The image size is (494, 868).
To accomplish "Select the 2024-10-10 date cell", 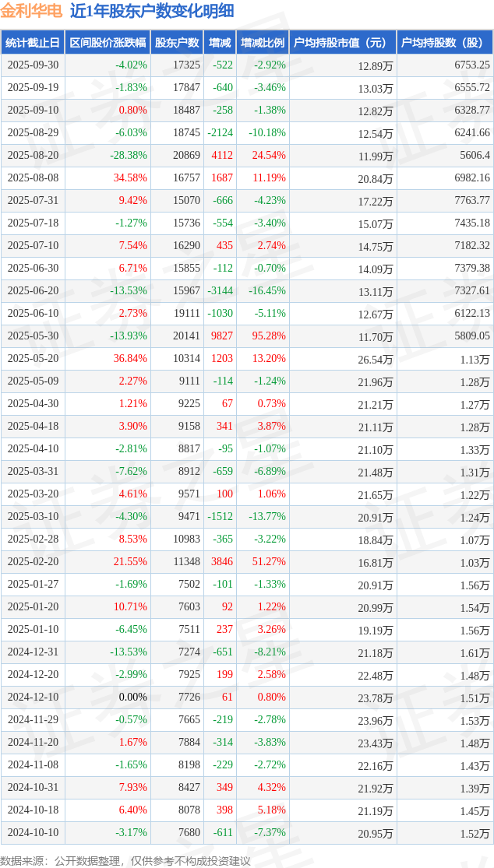I will tap(32, 833).
